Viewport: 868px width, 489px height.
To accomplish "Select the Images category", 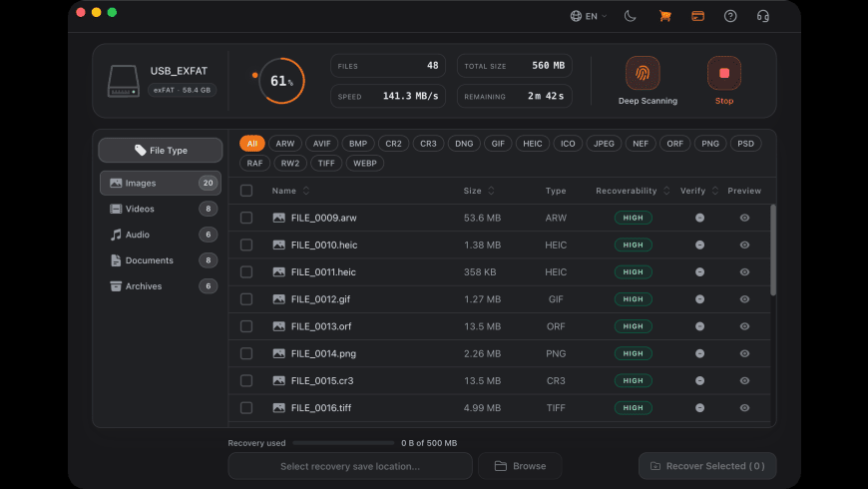I will pyautogui.click(x=161, y=183).
